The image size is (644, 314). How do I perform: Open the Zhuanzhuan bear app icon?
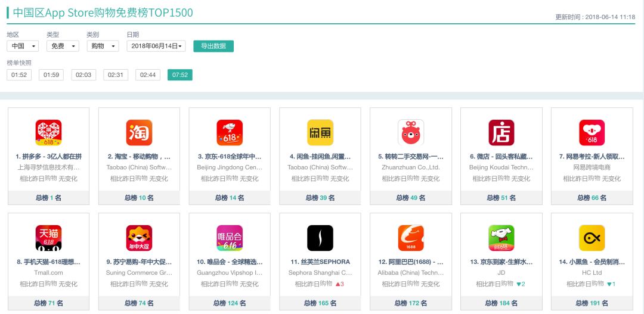(411, 133)
